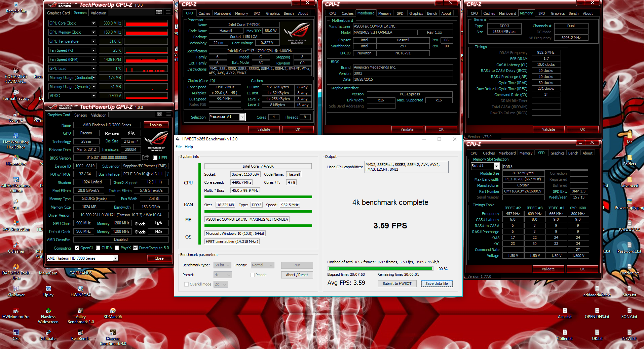The image size is (644, 349).
Task: Switch to Bench tab in CPU-Z Memory window
Action: click(x=573, y=13)
